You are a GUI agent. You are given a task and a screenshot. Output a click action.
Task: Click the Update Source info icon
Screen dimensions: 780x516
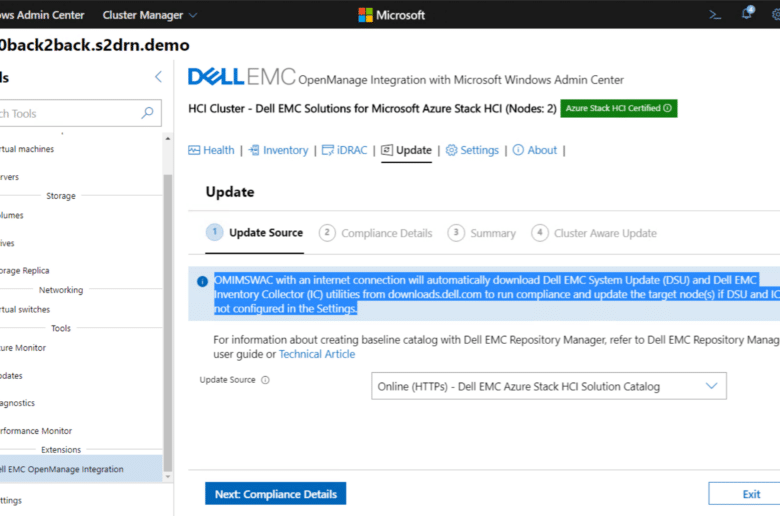pos(265,380)
